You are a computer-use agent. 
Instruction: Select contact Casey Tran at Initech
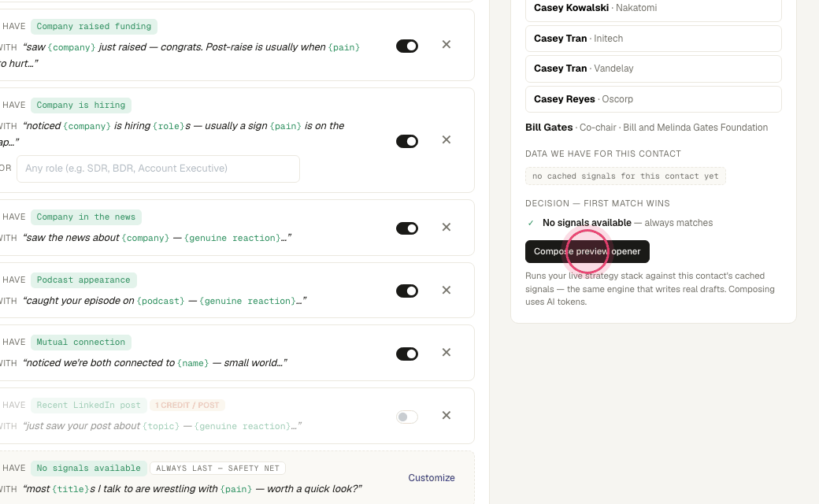tap(654, 39)
